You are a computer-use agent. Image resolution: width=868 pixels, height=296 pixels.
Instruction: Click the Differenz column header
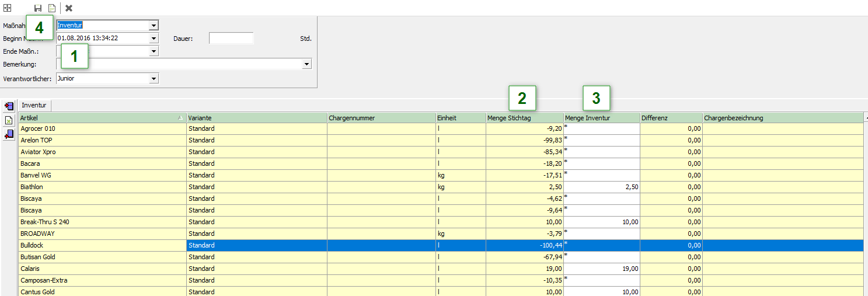[x=671, y=118]
